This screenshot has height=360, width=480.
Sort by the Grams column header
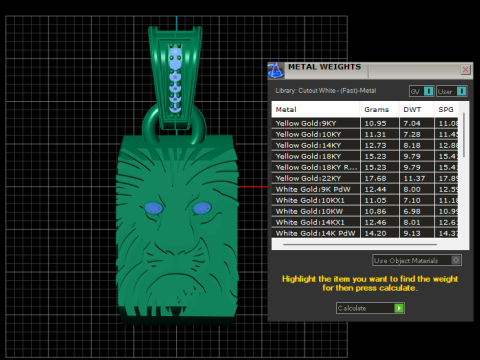[379, 109]
